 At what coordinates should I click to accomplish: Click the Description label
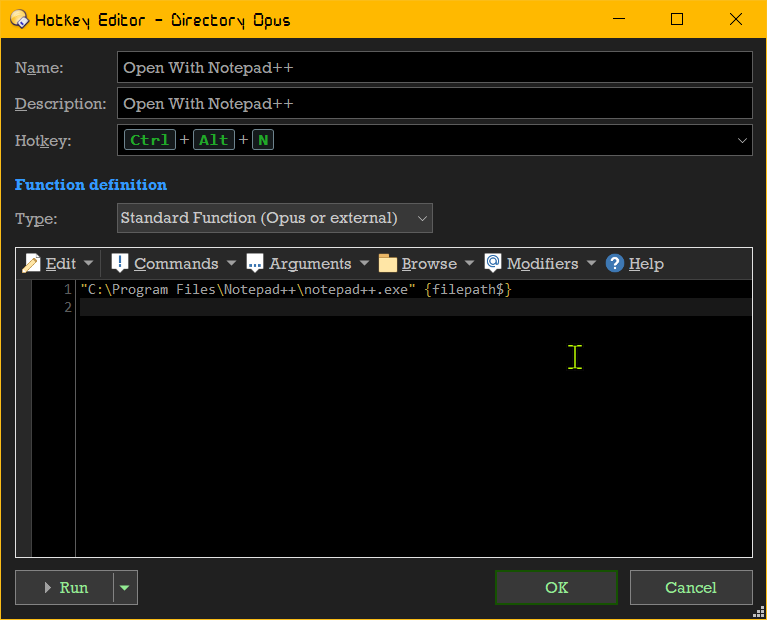61,104
